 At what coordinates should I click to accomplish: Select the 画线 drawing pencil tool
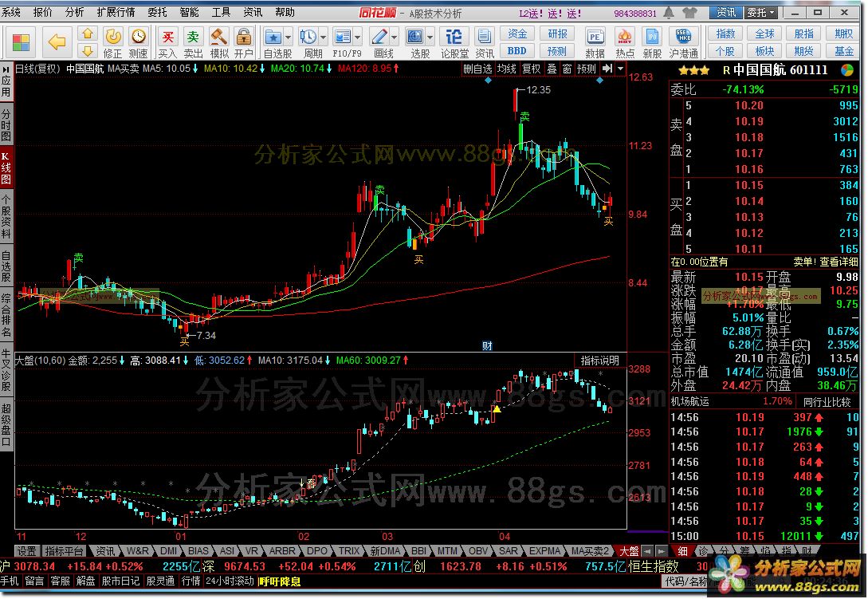379,42
